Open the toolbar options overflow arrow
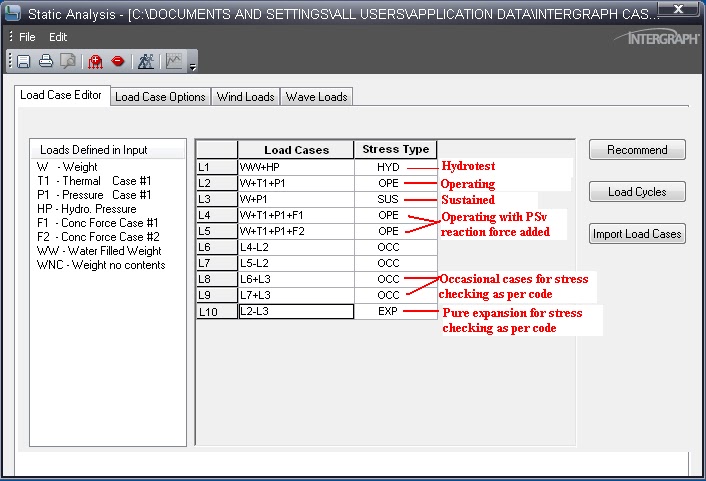 tap(193, 67)
